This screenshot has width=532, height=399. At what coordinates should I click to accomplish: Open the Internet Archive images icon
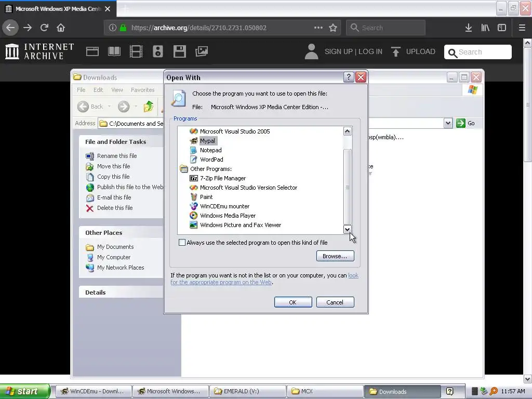click(x=202, y=51)
